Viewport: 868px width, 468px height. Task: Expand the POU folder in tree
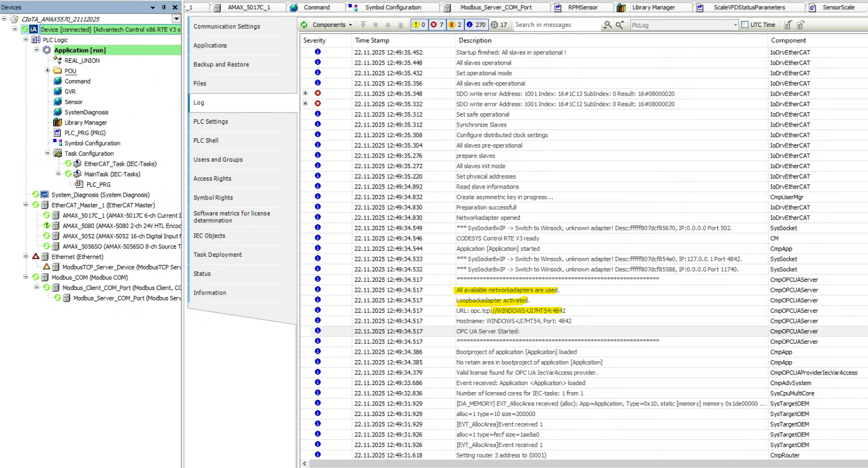[x=47, y=71]
